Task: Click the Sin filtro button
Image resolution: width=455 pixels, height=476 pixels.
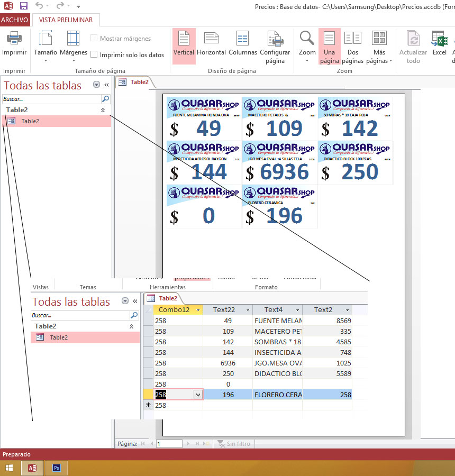Action: [x=234, y=444]
